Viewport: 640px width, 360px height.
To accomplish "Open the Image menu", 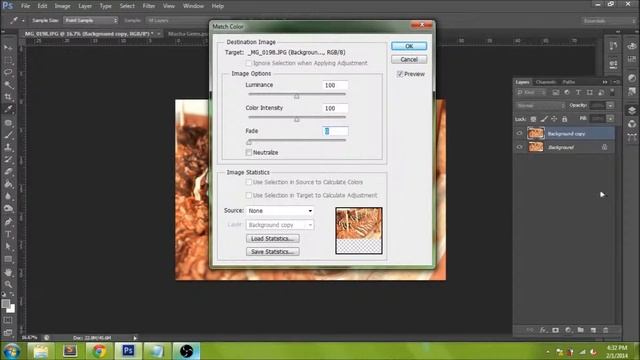I will click(62, 6).
